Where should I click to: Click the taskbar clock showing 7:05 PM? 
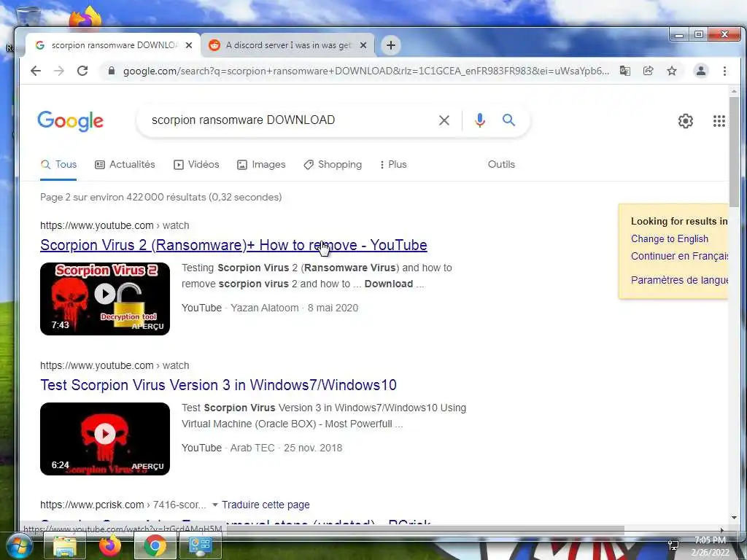tap(710, 546)
